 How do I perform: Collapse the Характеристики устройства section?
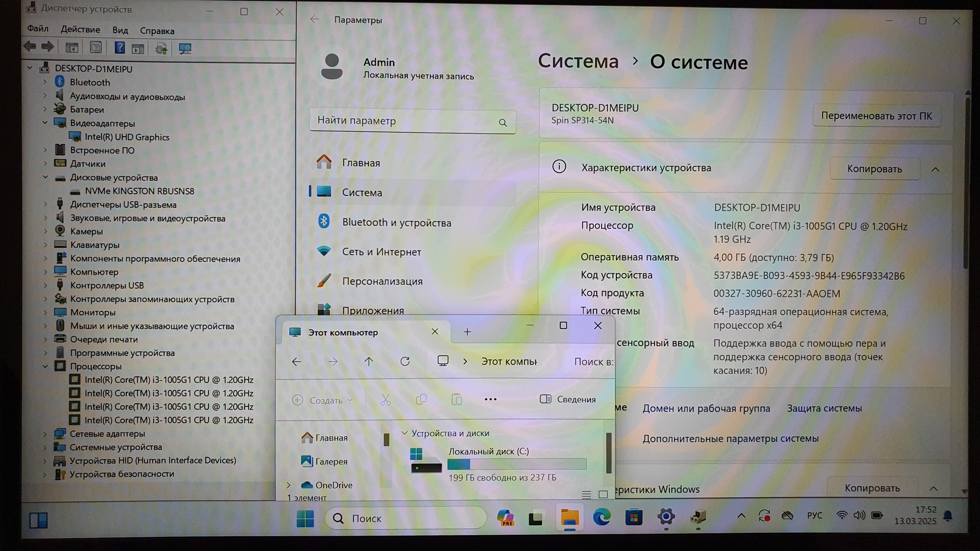click(935, 169)
